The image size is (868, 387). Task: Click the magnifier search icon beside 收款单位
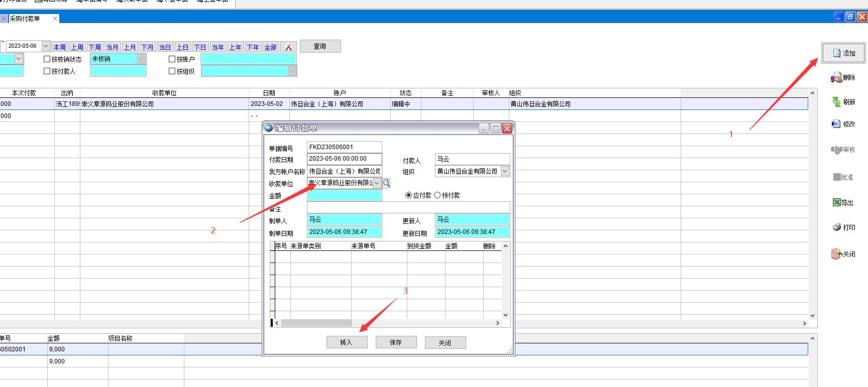386,183
